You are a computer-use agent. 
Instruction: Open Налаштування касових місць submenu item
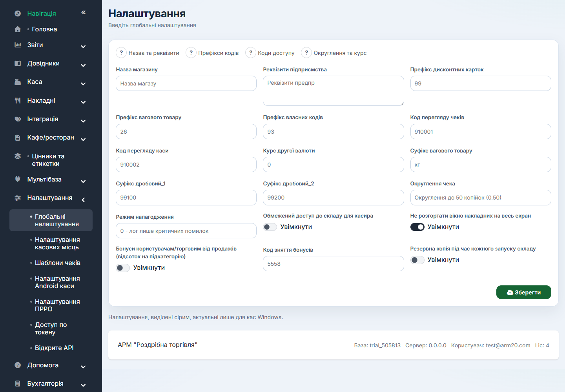pyautogui.click(x=57, y=243)
